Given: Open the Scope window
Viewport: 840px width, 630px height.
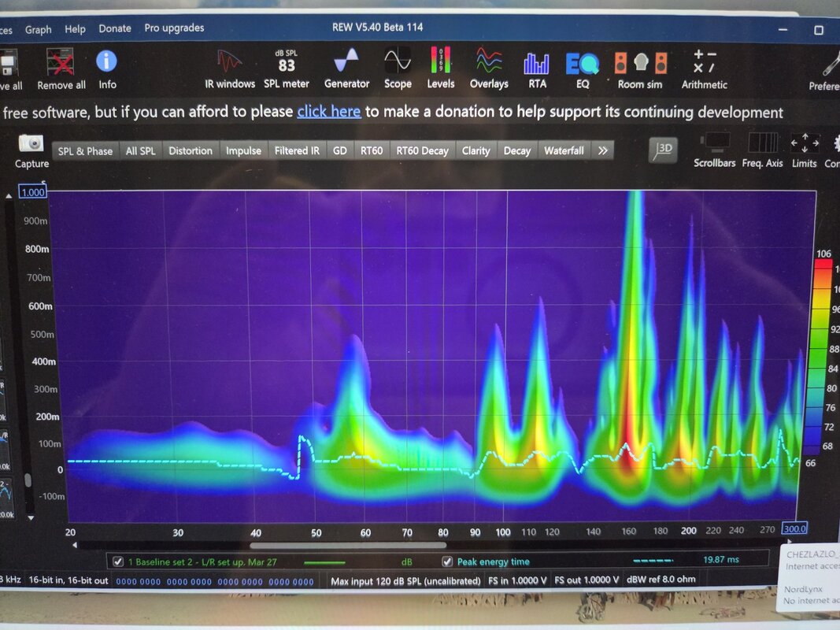Looking at the screenshot, I should click(398, 69).
